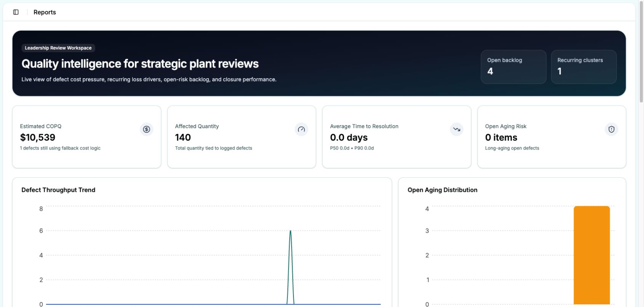This screenshot has width=644, height=307.
Task: Click the $10,539 COPQ value
Action: pos(38,137)
